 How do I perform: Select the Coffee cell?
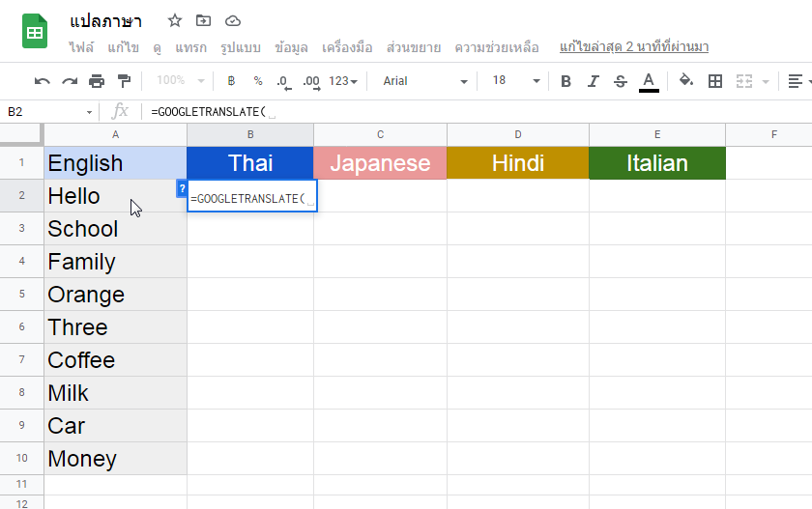coord(115,360)
